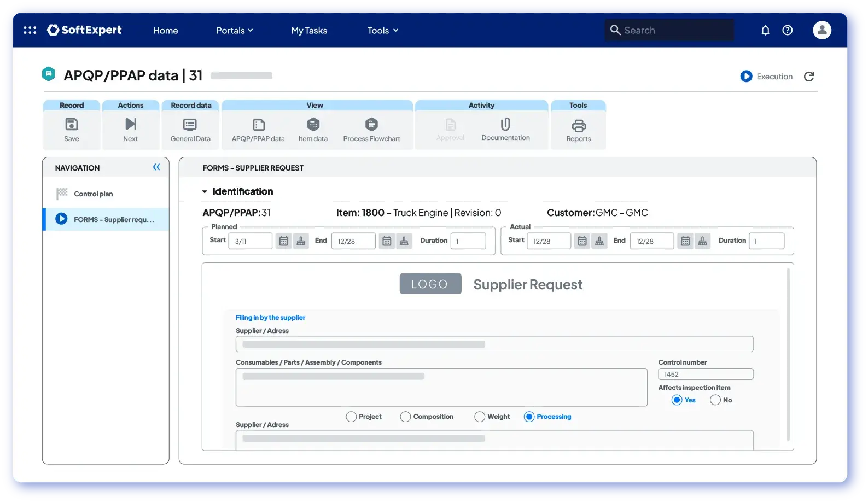The image size is (868, 503).
Task: Click the Record ribbon group header
Action: (x=72, y=105)
